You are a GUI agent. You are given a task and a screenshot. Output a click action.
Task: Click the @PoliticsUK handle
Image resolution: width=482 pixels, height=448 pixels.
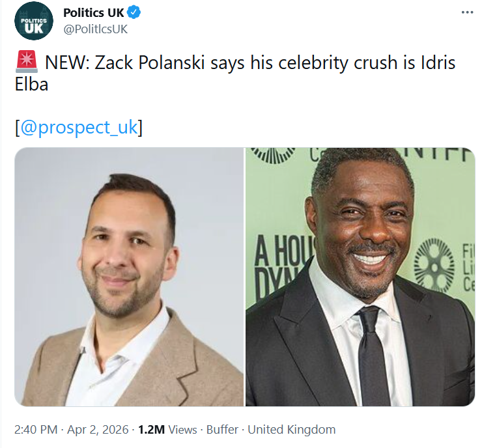point(95,29)
